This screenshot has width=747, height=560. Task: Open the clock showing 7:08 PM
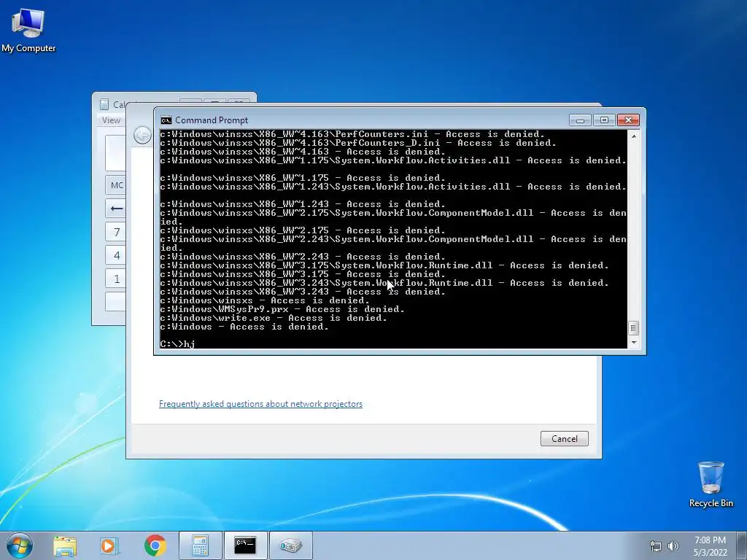coord(710,540)
